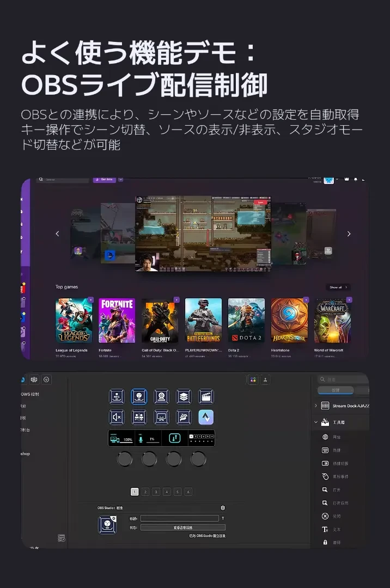
Task: Select the two-people scene key icon
Action: point(139,417)
